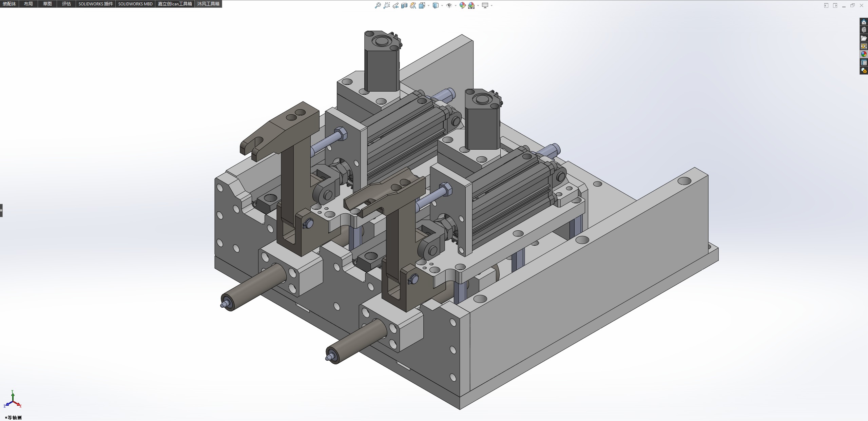Select the Zoom to Area tool
868x421 pixels.
coord(386,5)
